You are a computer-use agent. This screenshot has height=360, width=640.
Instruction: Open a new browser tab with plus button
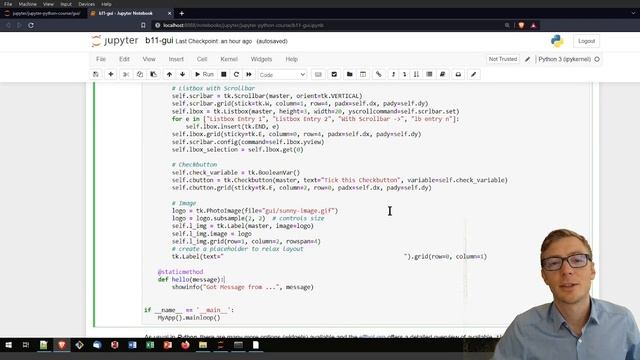[182, 13]
